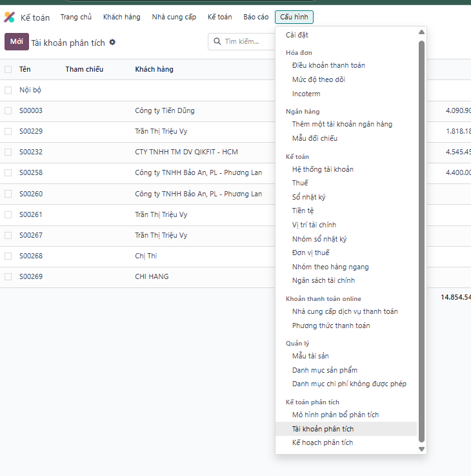The width and height of the screenshot is (471, 476).
Task: Open the Thuế menu entry
Action: (300, 183)
